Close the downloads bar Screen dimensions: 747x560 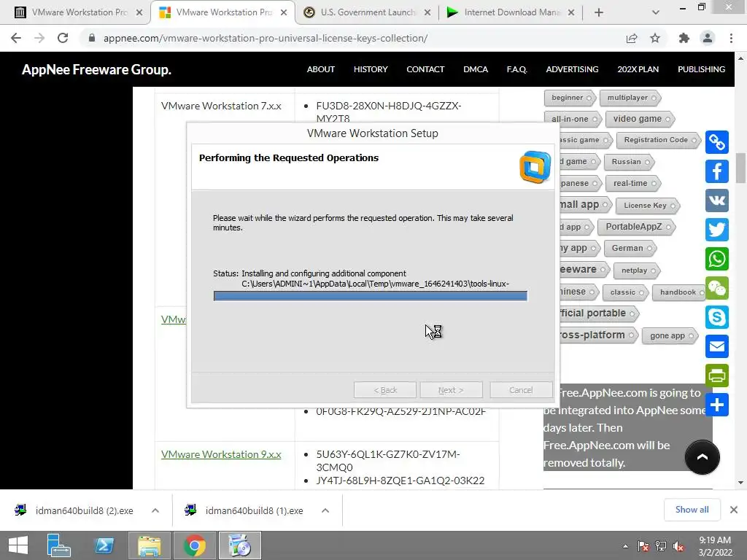tap(734, 510)
